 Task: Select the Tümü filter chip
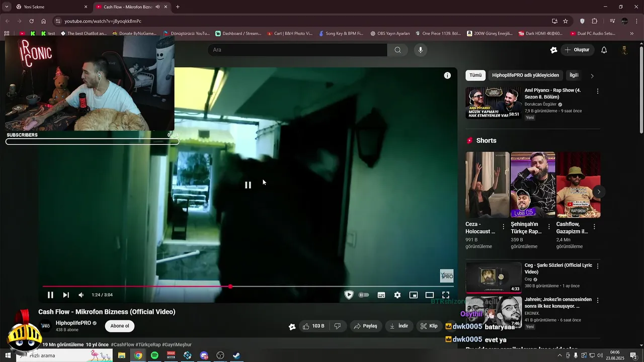coord(475,75)
